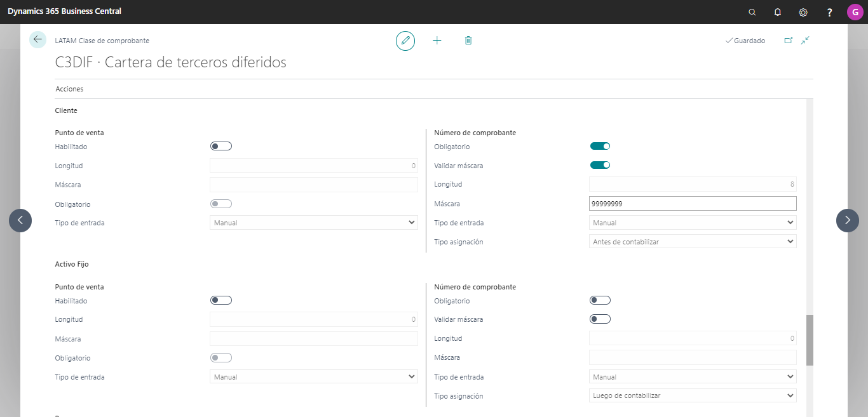
Task: Click Cliente Número comprobante Longitud field
Action: (693, 184)
